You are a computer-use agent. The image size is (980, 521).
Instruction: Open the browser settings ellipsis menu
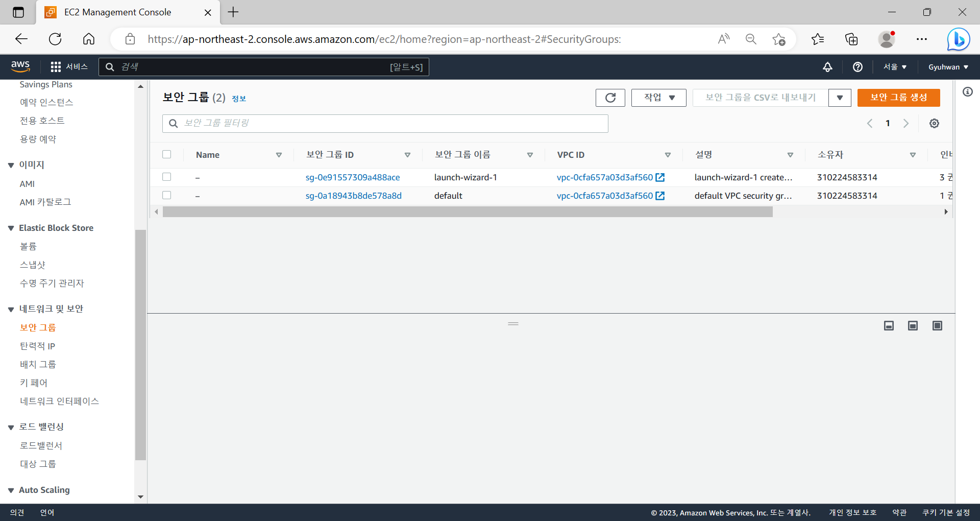pos(921,39)
